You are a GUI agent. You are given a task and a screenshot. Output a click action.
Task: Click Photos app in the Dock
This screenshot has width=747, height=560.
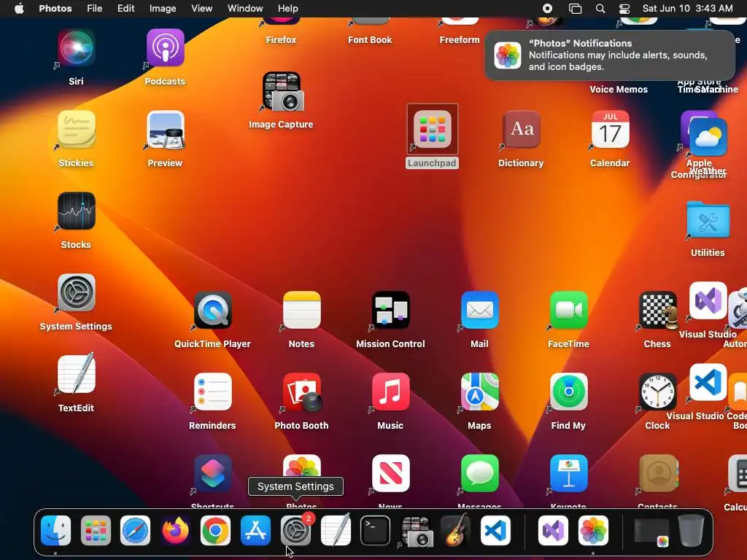(593, 531)
